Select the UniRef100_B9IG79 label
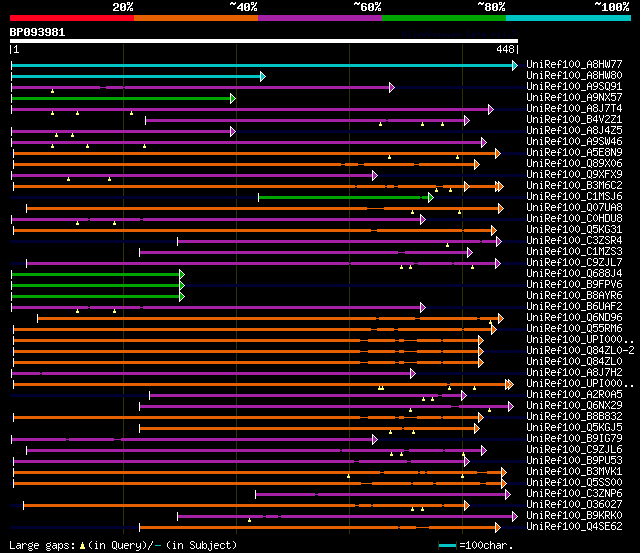This screenshot has width=640, height=553. [574, 439]
